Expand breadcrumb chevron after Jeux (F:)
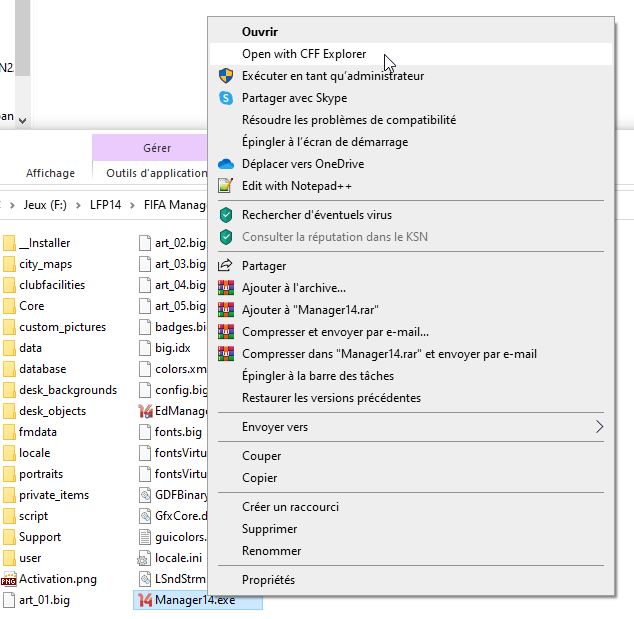 click(78, 205)
